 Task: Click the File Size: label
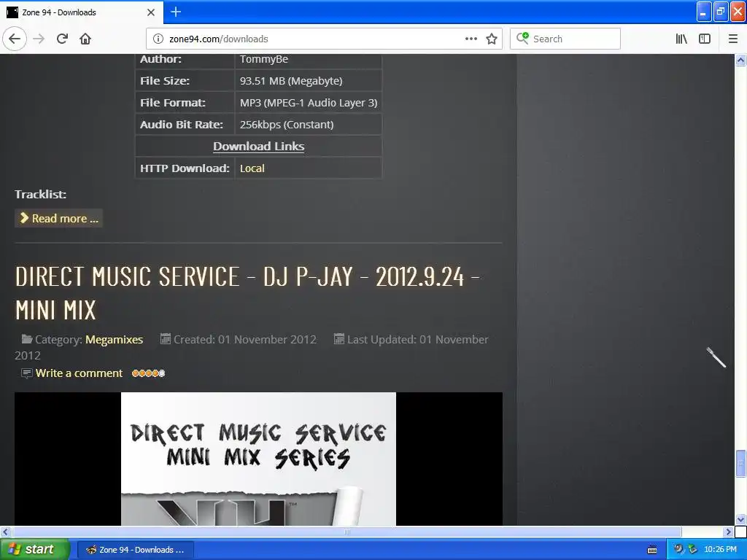point(165,81)
